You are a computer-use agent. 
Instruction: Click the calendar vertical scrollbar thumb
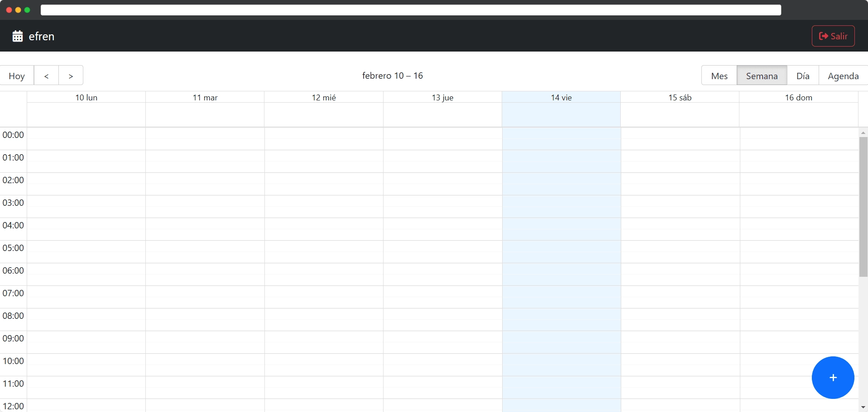coord(863,207)
